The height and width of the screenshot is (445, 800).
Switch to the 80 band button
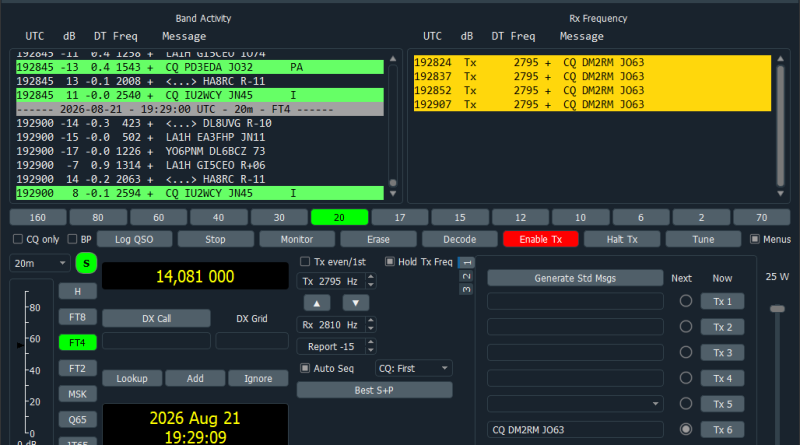[98, 217]
